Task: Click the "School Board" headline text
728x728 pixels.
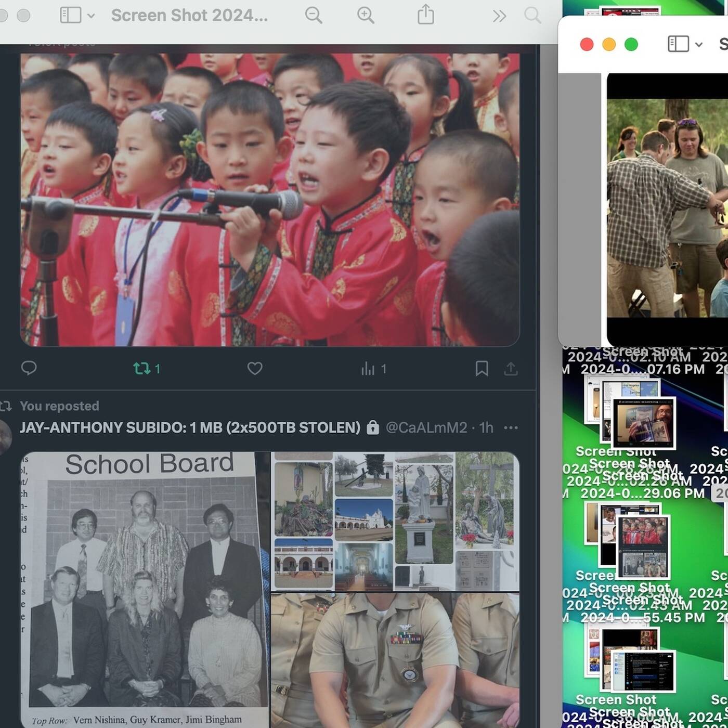Action: 149,464
